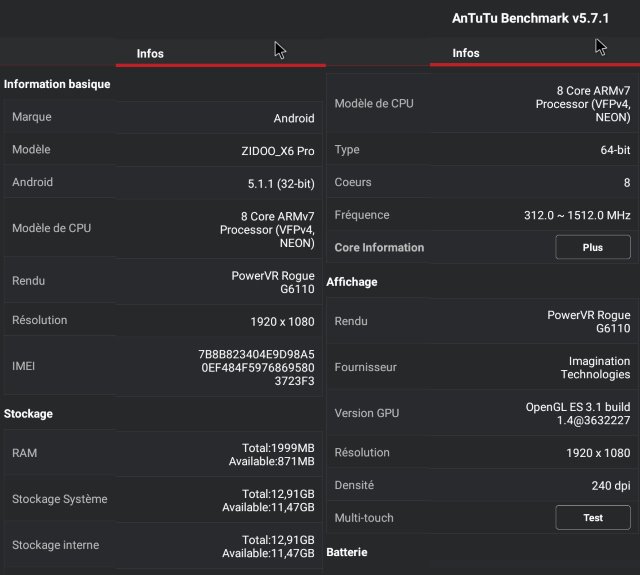Image resolution: width=640 pixels, height=575 pixels.
Task: Click the Densité value 240 dpi
Action: point(611,485)
